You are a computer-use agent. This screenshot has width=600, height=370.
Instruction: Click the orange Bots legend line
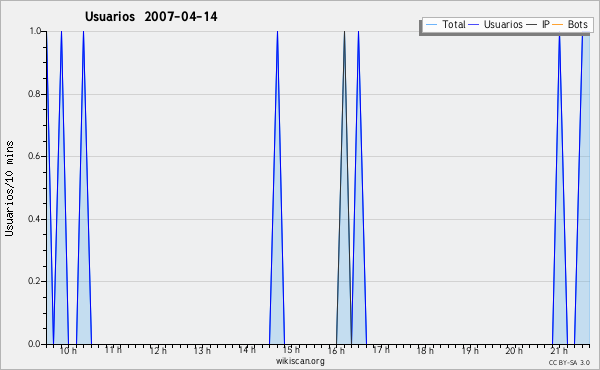(x=558, y=25)
